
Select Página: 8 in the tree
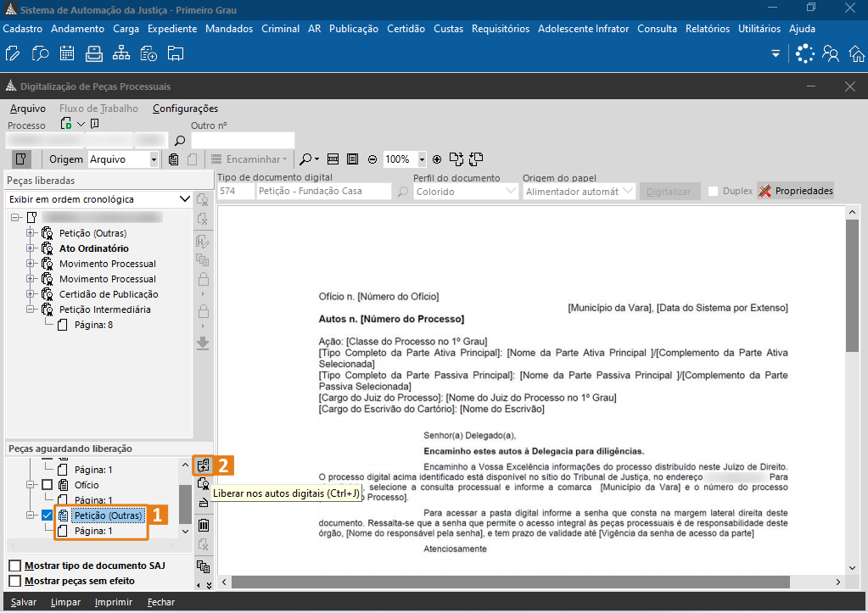[93, 325]
